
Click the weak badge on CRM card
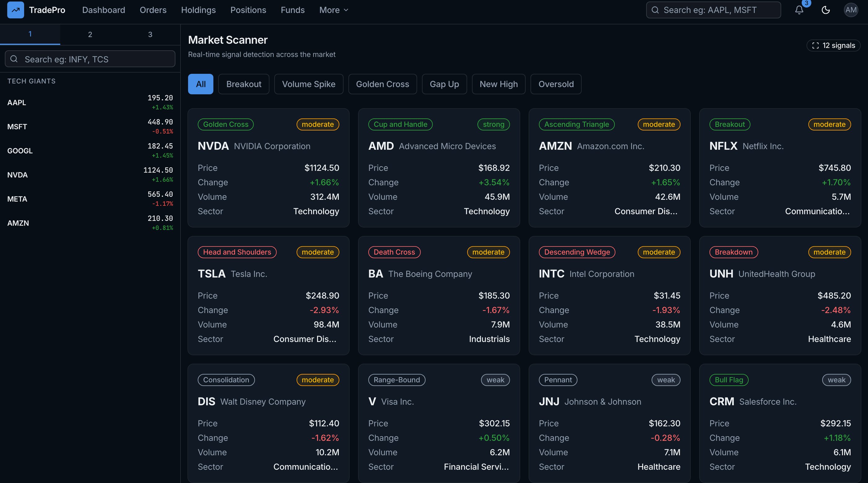coord(837,380)
